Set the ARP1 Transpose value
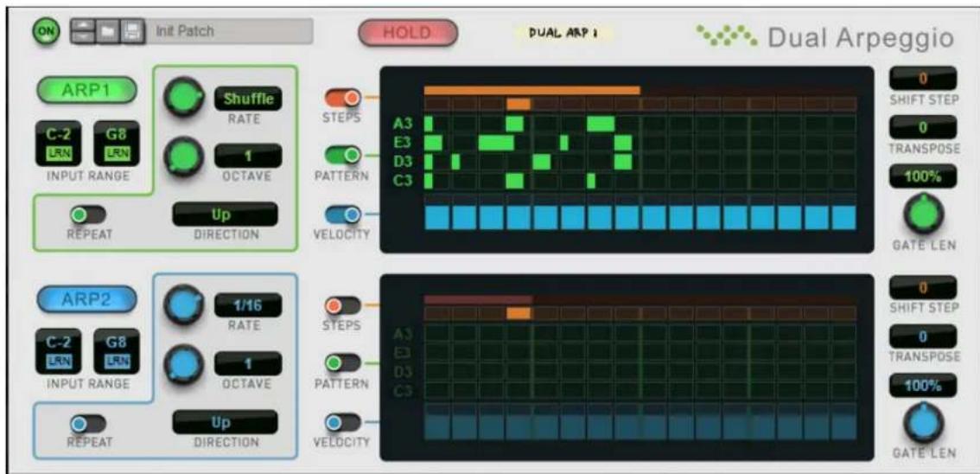Screen dimensions: 980x474 click(x=923, y=127)
